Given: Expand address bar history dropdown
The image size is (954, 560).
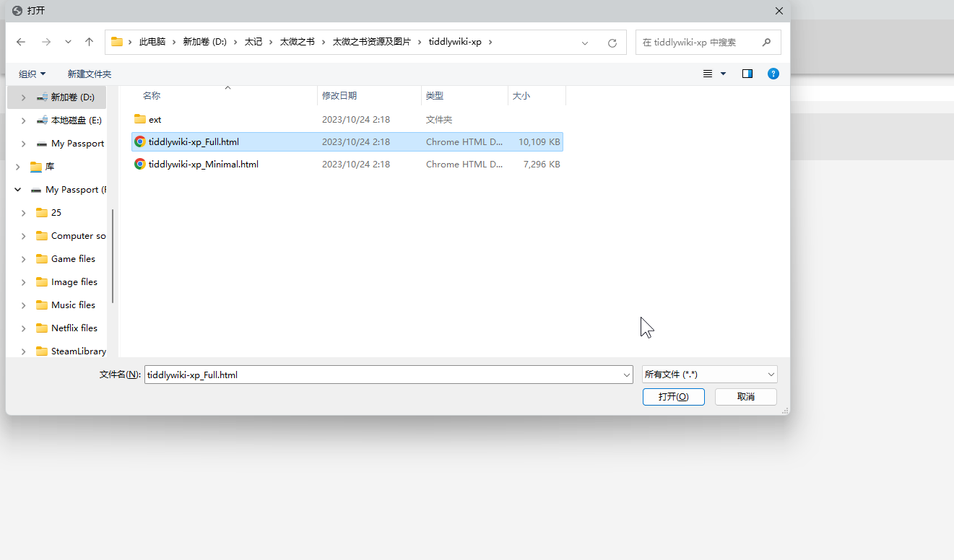Looking at the screenshot, I should (585, 43).
